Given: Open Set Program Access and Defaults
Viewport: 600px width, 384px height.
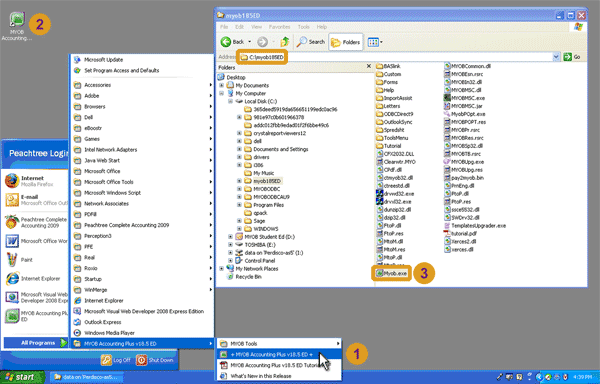Looking at the screenshot, I should tap(142, 70).
